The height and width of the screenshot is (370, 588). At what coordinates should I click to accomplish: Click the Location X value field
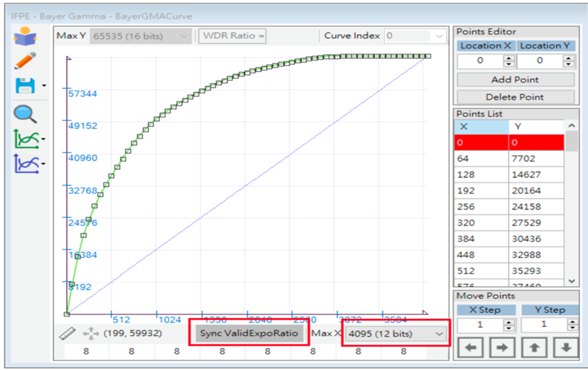click(480, 61)
